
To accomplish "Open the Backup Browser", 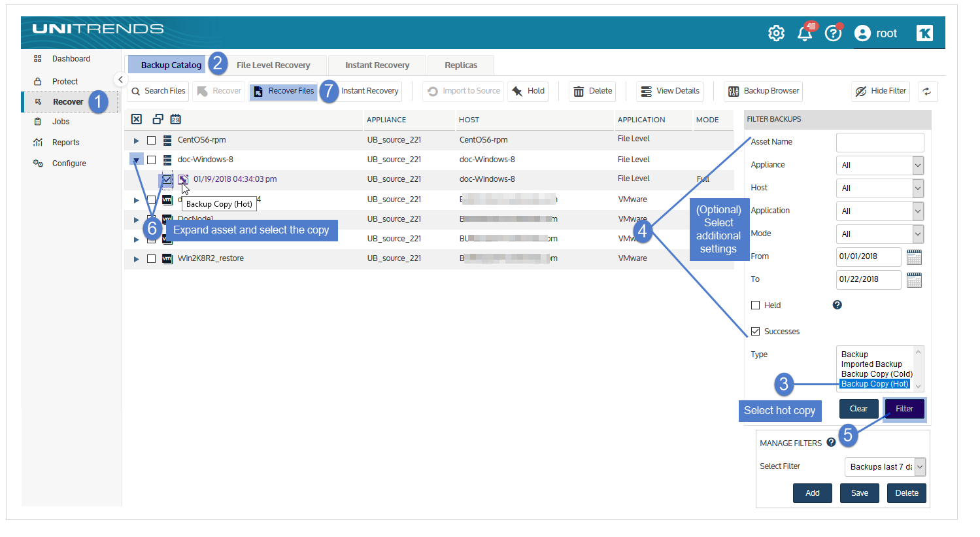I will point(764,91).
